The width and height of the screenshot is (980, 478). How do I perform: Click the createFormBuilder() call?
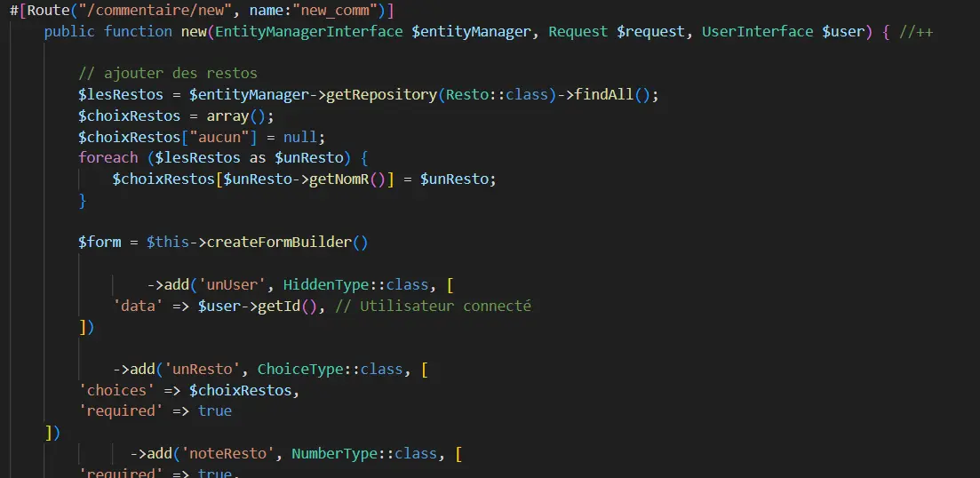pos(287,243)
